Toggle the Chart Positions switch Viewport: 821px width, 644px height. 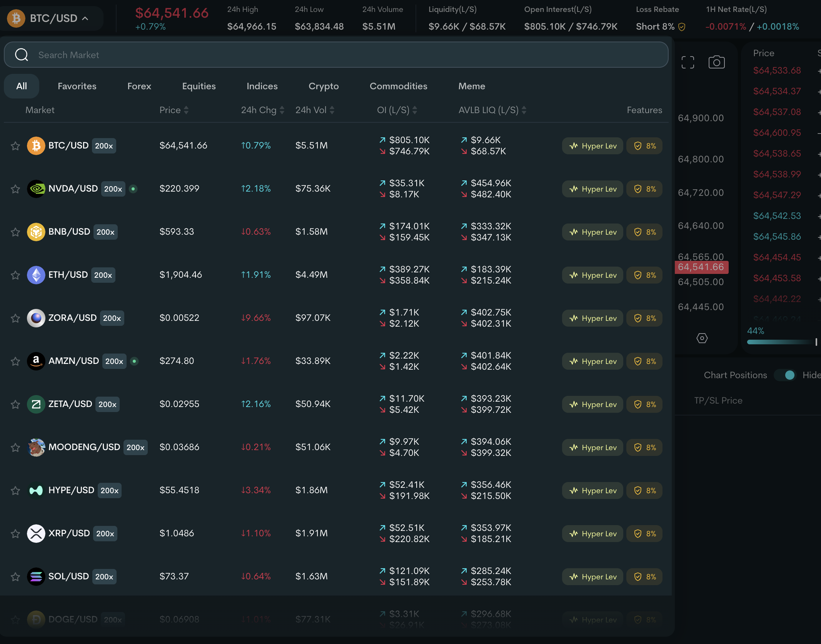pos(785,375)
